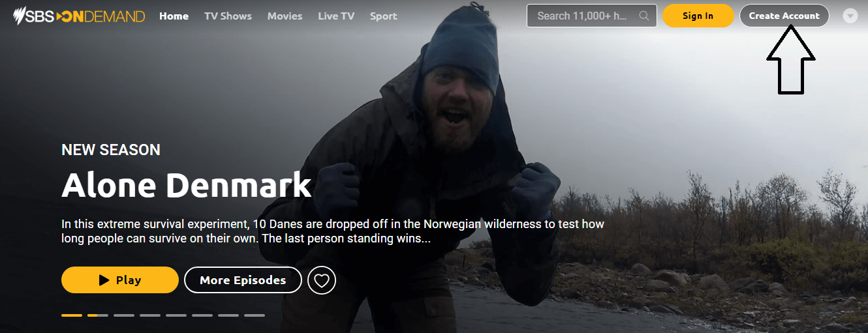
Task: Play Alone Denmark
Action: coord(120,280)
